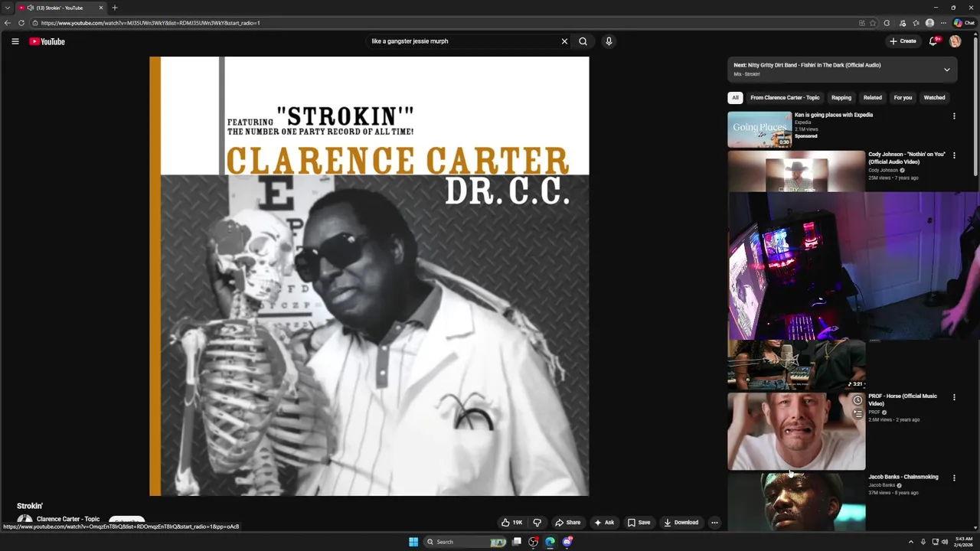Click the Strokin' video player album art
The image size is (980, 551).
369,276
